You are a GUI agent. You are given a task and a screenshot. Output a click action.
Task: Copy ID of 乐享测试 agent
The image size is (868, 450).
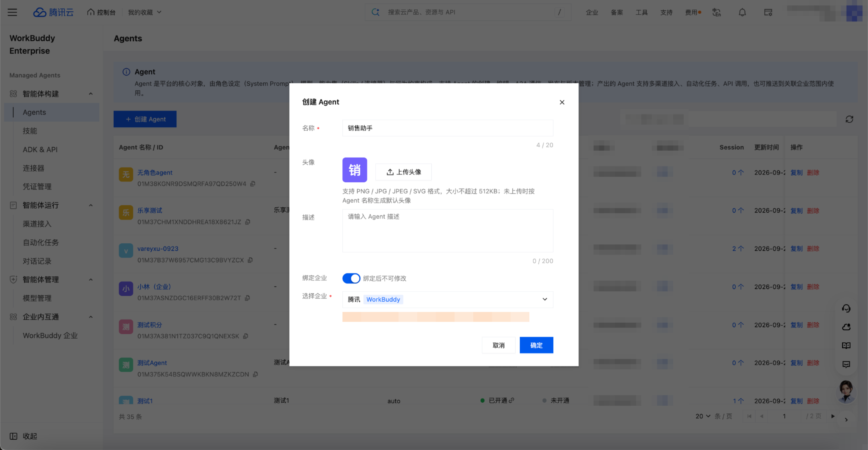click(x=248, y=222)
